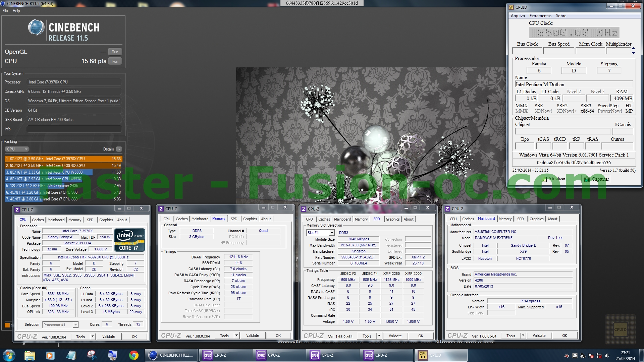This screenshot has width=644, height=362.
Task: Open the Cinebench File menu
Action: click(x=5, y=11)
